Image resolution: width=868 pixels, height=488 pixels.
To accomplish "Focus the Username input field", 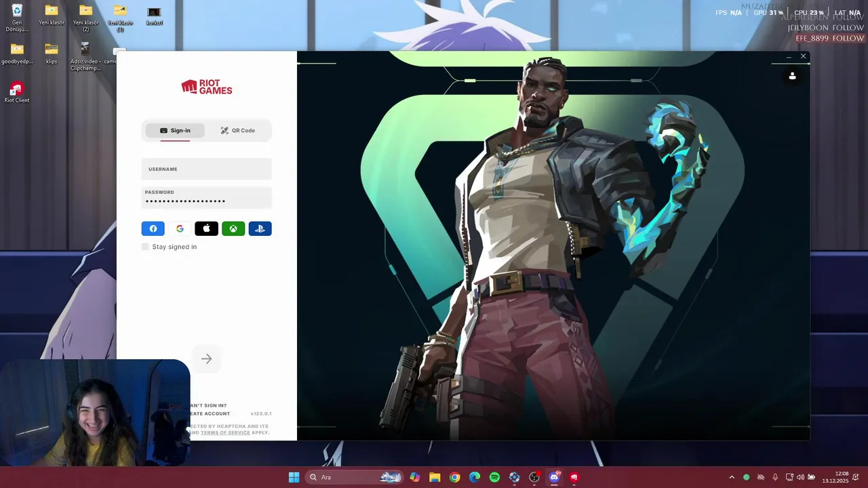I will (206, 169).
